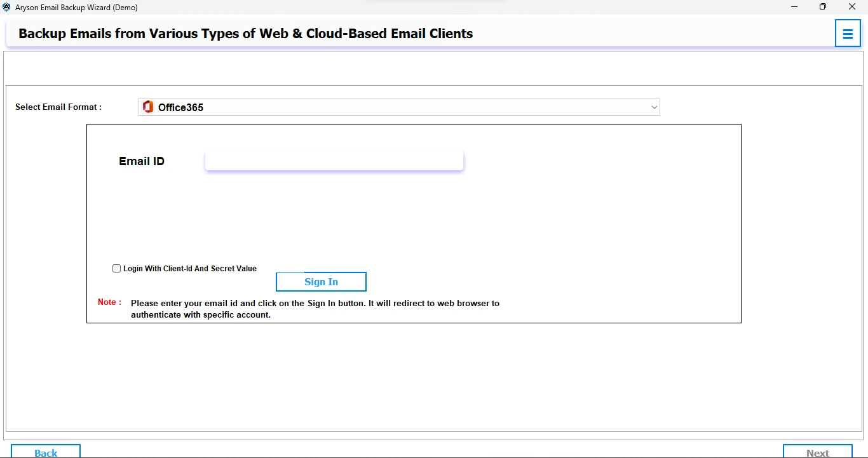Minimize the wizard window
Viewport: 868px width, 458px height.
[x=794, y=7]
